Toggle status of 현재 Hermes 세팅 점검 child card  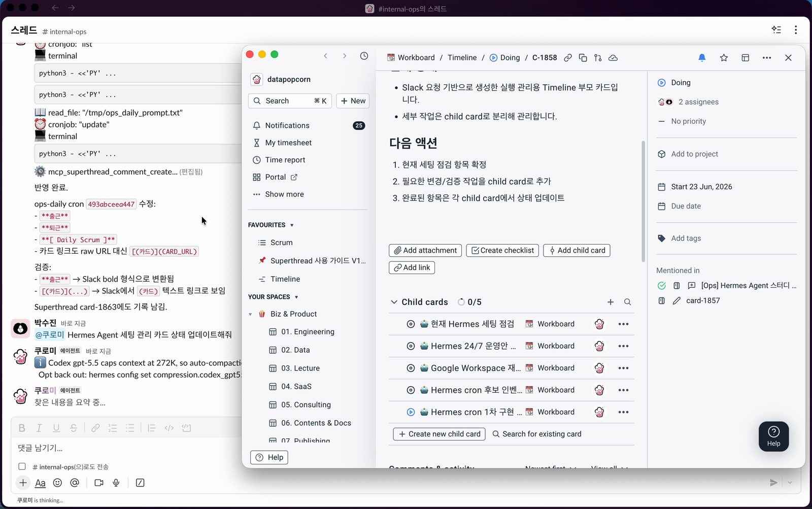411,324
